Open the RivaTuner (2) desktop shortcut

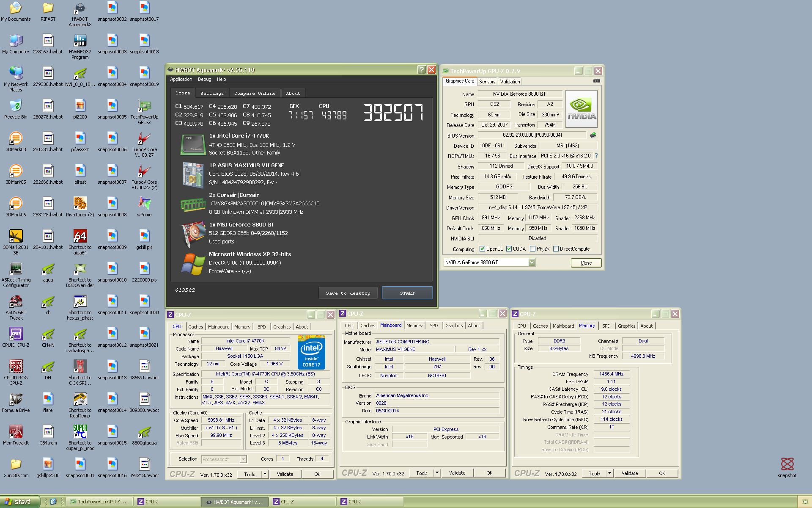80,207
